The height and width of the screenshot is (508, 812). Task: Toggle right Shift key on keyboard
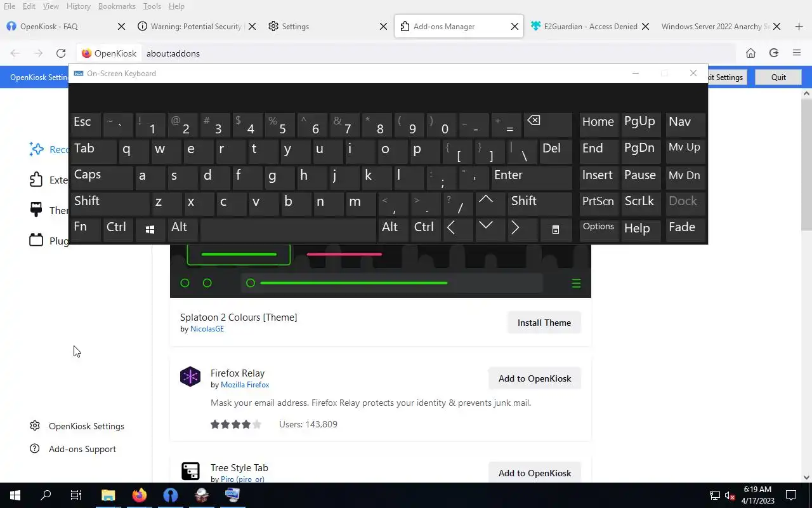coord(540,203)
